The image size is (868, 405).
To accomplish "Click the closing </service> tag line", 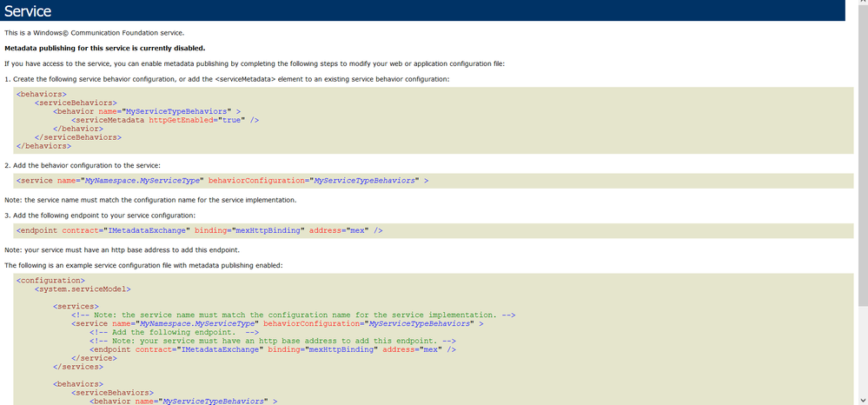I will 94,358.
